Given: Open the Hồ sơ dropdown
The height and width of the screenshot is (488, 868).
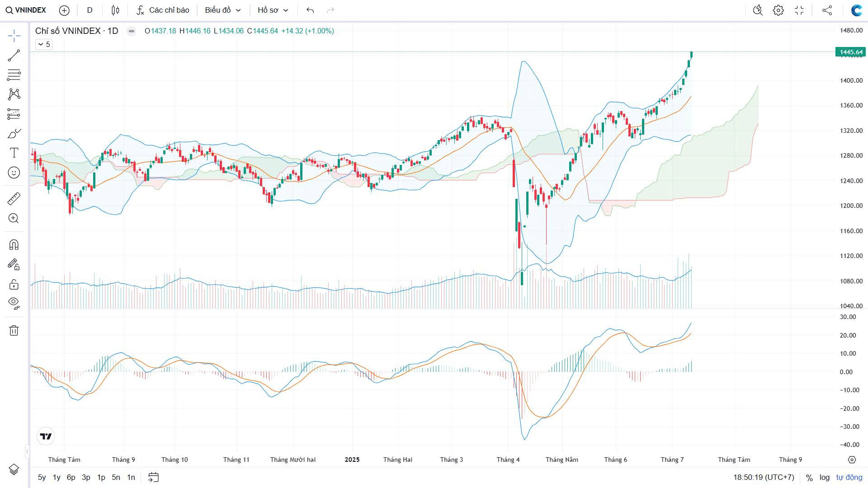Looking at the screenshot, I should coord(273,10).
